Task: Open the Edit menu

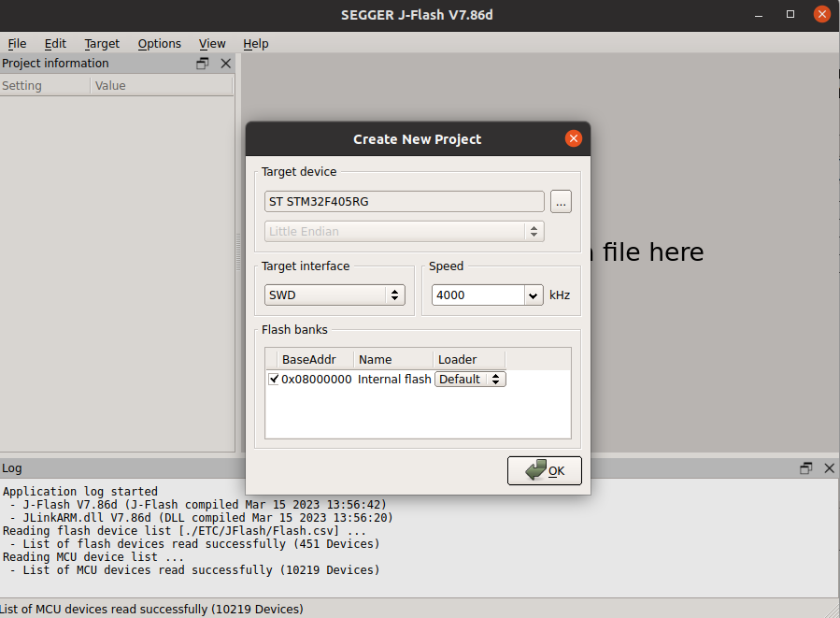Action: (x=55, y=43)
